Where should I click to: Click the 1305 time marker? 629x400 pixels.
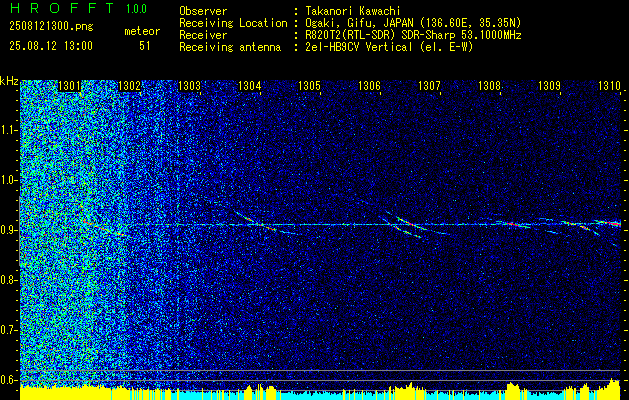[310, 85]
